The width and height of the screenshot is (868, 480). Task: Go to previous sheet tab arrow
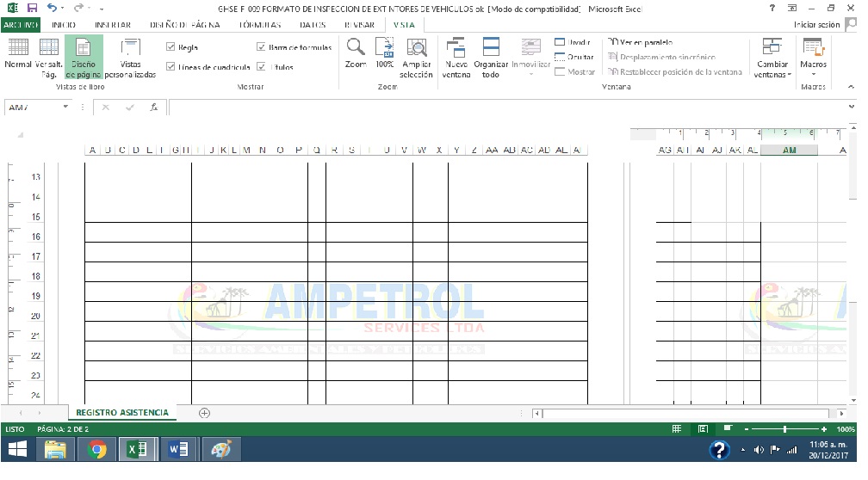point(21,413)
